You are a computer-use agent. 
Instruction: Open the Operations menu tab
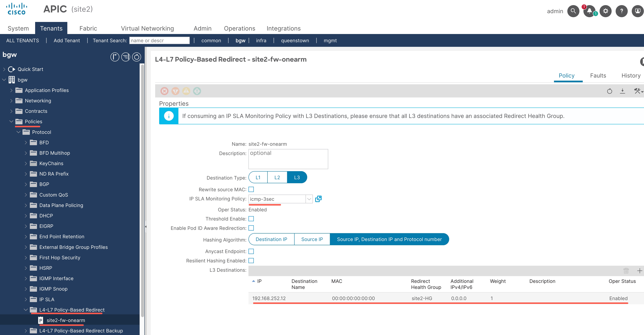tap(239, 29)
